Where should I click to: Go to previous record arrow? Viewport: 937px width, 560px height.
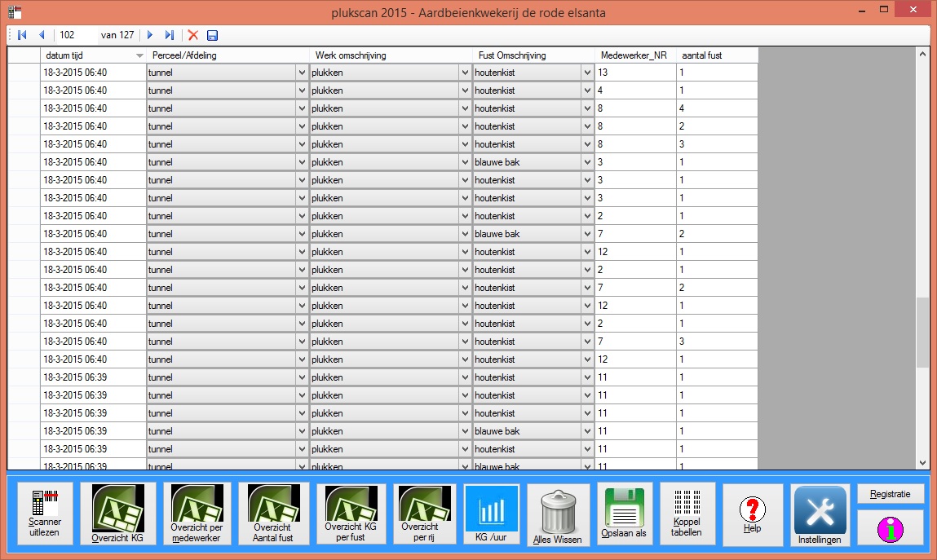point(42,35)
